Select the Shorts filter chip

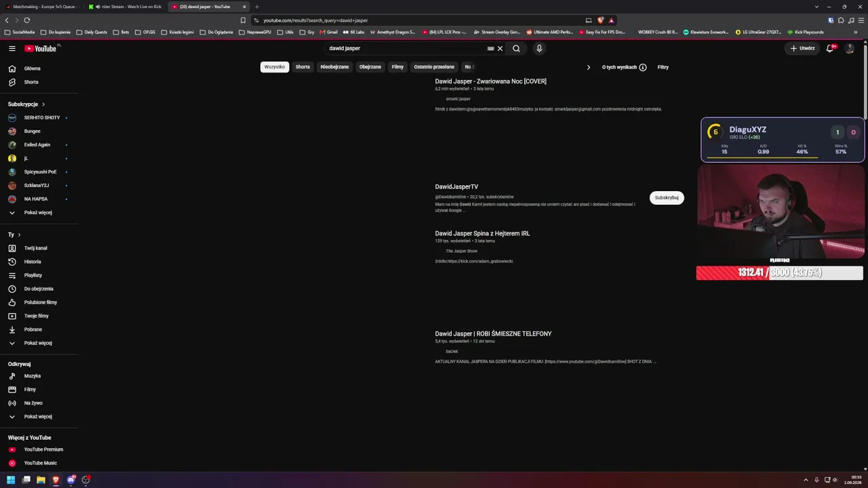pos(302,67)
